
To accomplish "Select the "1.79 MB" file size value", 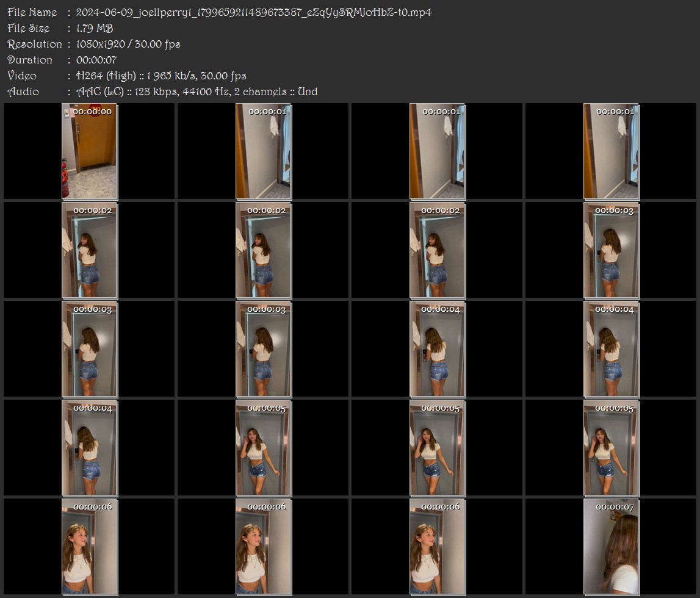I will (94, 28).
